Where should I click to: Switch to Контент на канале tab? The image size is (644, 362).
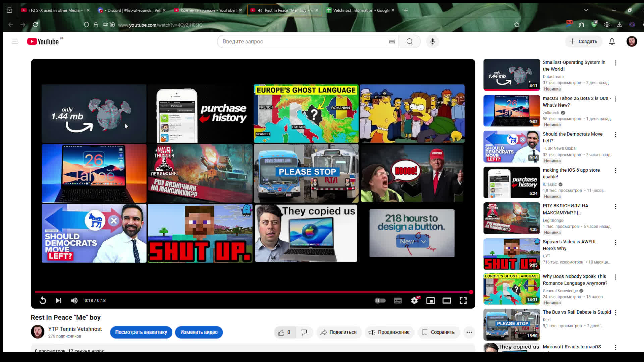click(x=208, y=10)
